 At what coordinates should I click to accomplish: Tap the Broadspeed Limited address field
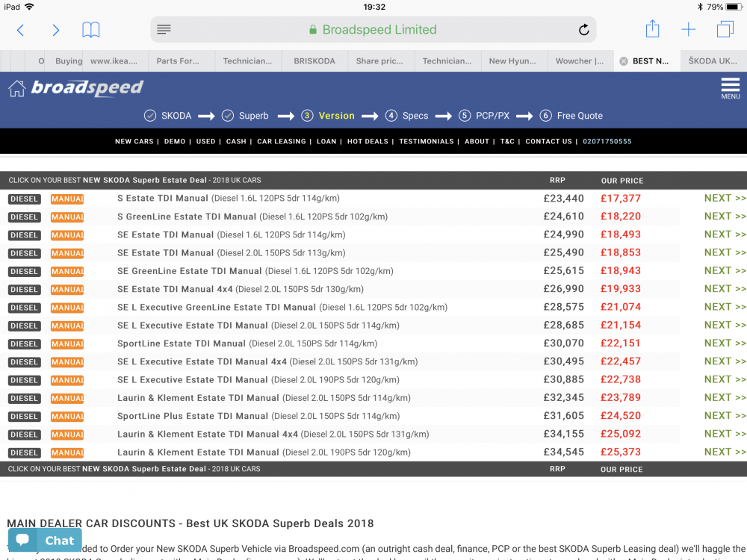point(373,30)
